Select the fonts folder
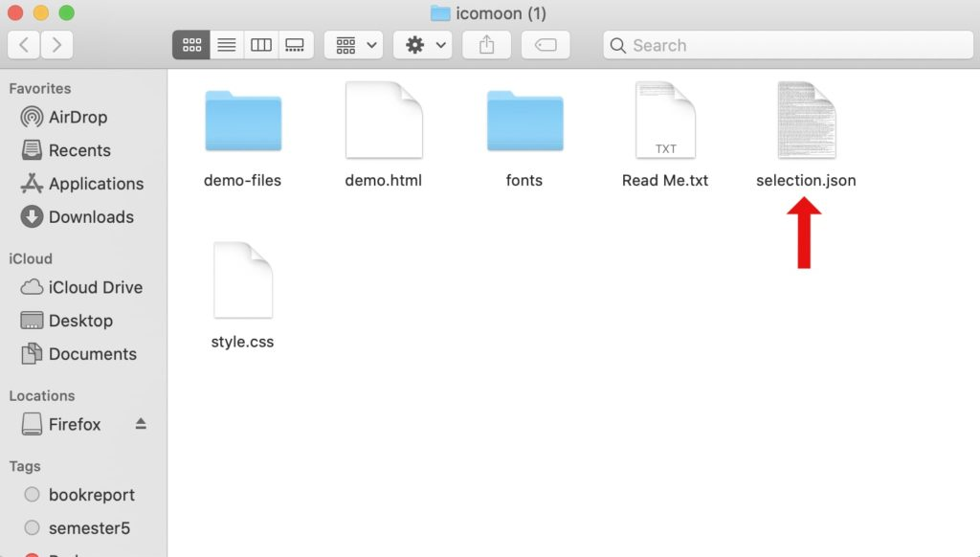 [523, 119]
